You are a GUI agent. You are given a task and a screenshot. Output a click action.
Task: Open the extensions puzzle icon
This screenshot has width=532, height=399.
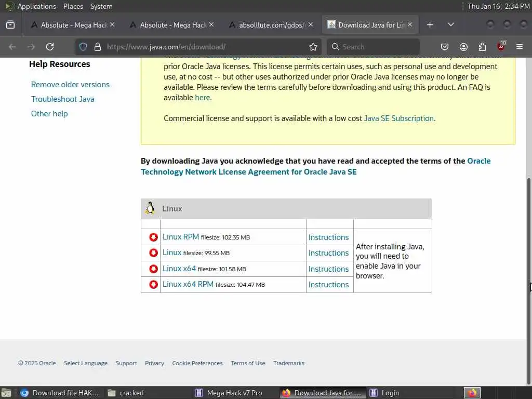(482, 46)
